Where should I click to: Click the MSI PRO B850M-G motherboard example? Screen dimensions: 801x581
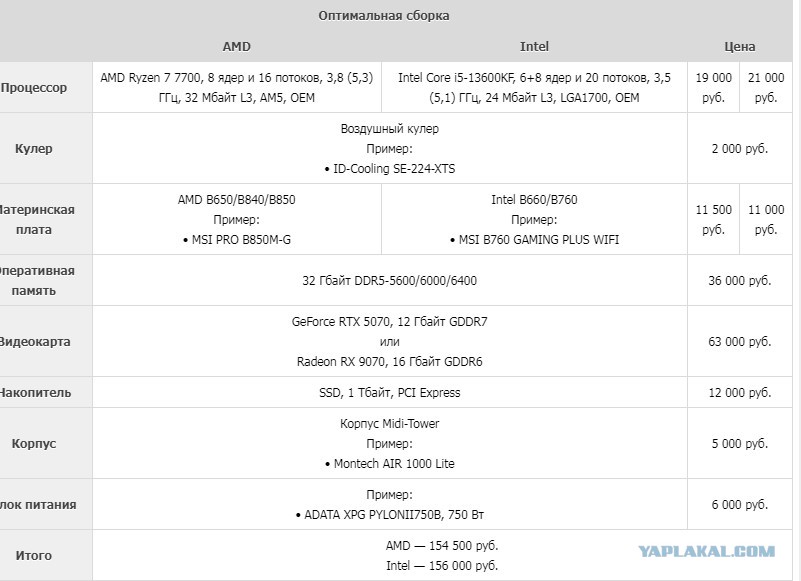pos(237,240)
